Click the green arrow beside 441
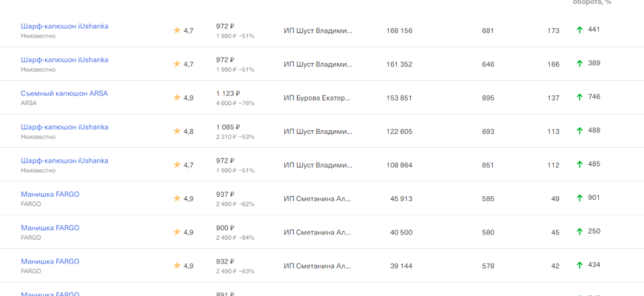644x296 pixels. click(580, 30)
